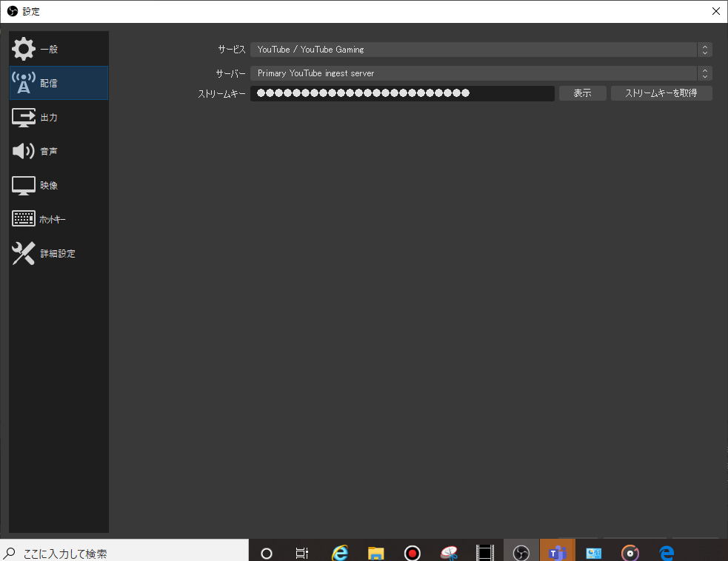Launch Internet Explorer from the taskbar
The width and height of the screenshot is (728, 561).
[x=340, y=553]
